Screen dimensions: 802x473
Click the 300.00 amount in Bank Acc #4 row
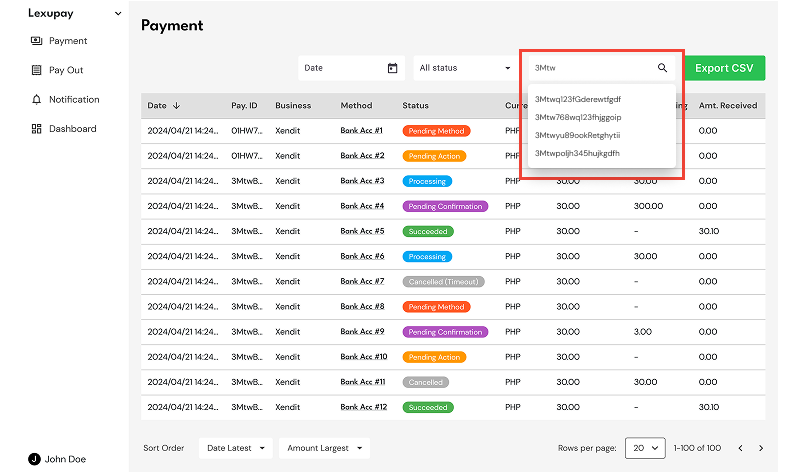648,206
